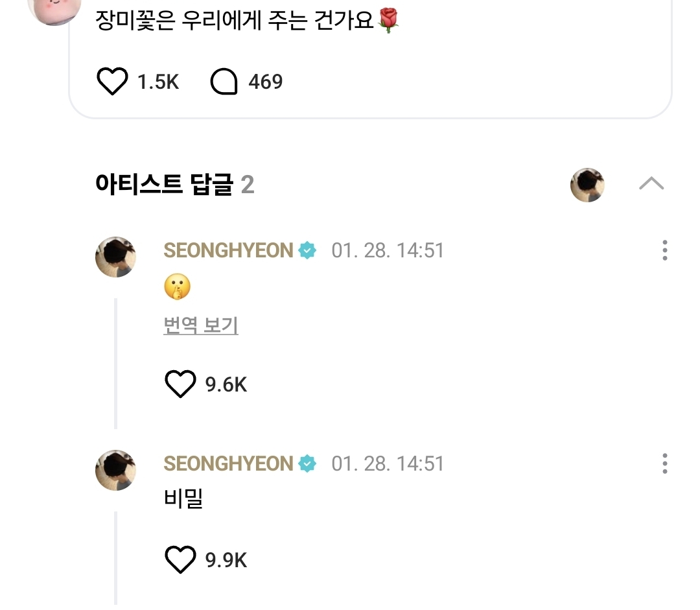Tap the 아티스트 답글 2 header
The image size is (700, 610).
[174, 184]
